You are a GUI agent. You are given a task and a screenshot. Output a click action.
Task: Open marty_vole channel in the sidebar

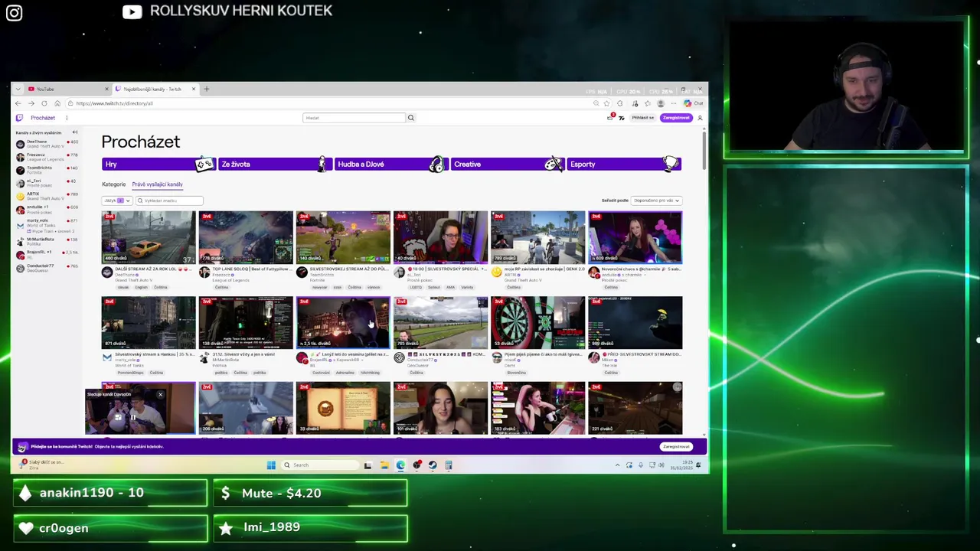click(x=46, y=225)
